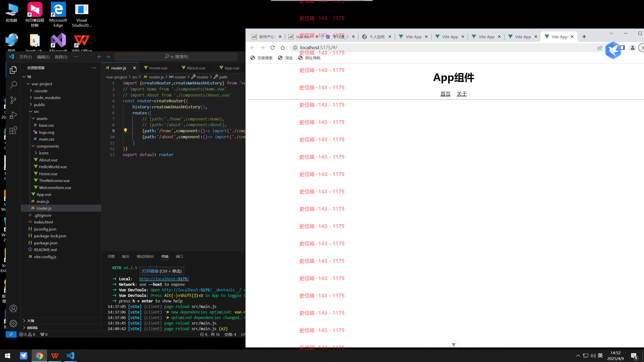This screenshot has height=362, width=644.
Task: Open package.json in the explorer tree
Action: [x=46, y=243]
